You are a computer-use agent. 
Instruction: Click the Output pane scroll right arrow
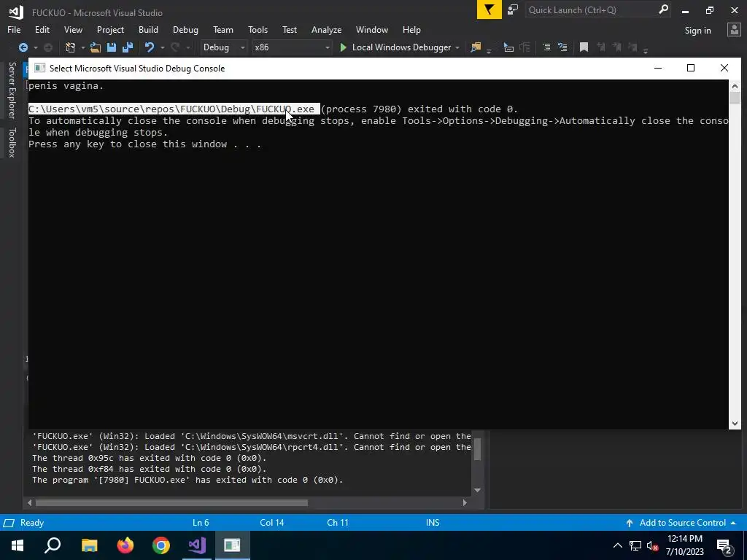click(x=465, y=502)
